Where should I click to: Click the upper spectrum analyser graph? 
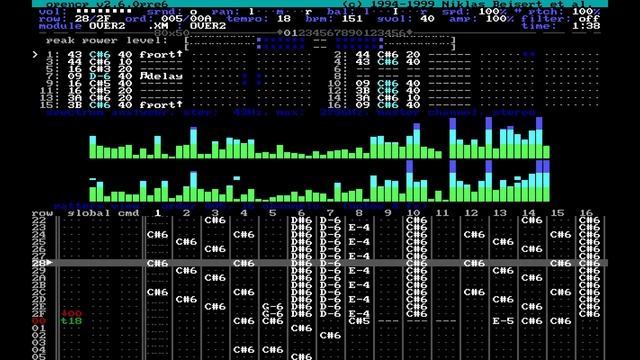(x=320, y=138)
